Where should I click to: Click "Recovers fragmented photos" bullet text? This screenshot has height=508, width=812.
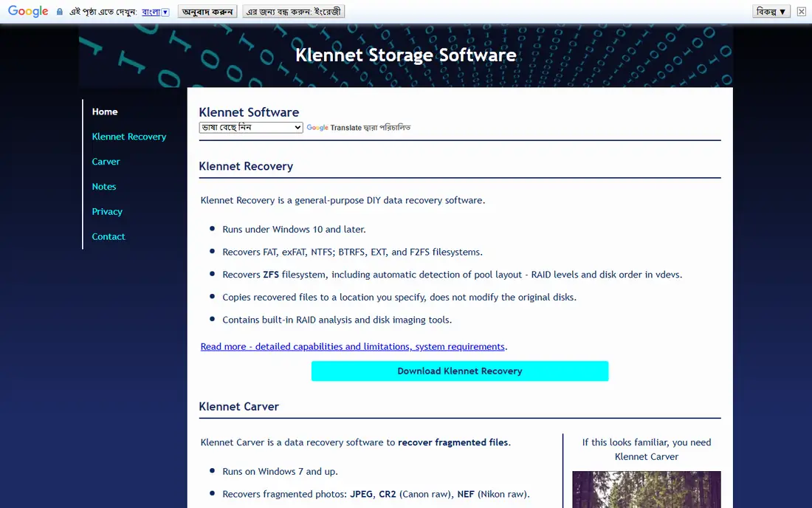coord(376,494)
